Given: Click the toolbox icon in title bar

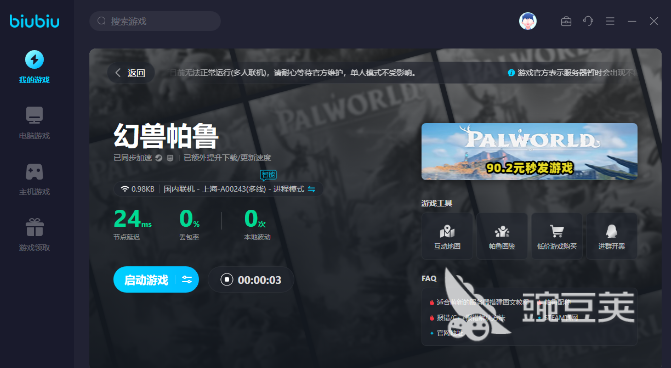Looking at the screenshot, I should [x=566, y=21].
